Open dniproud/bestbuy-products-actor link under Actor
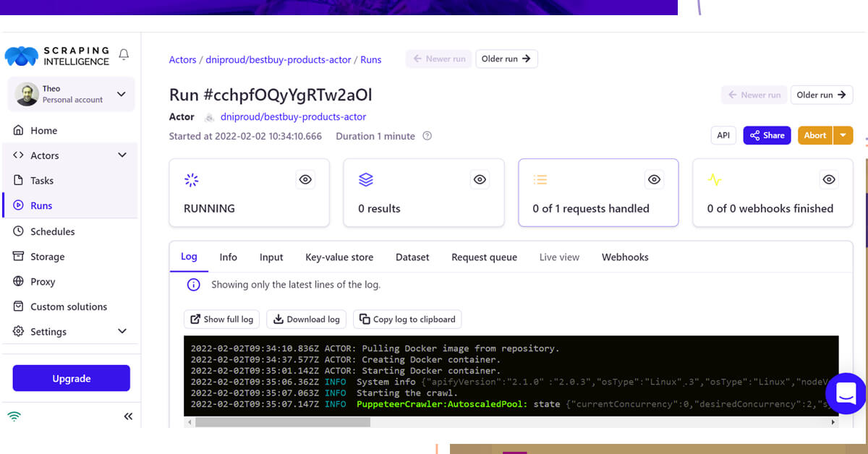The image size is (868, 454). [293, 116]
